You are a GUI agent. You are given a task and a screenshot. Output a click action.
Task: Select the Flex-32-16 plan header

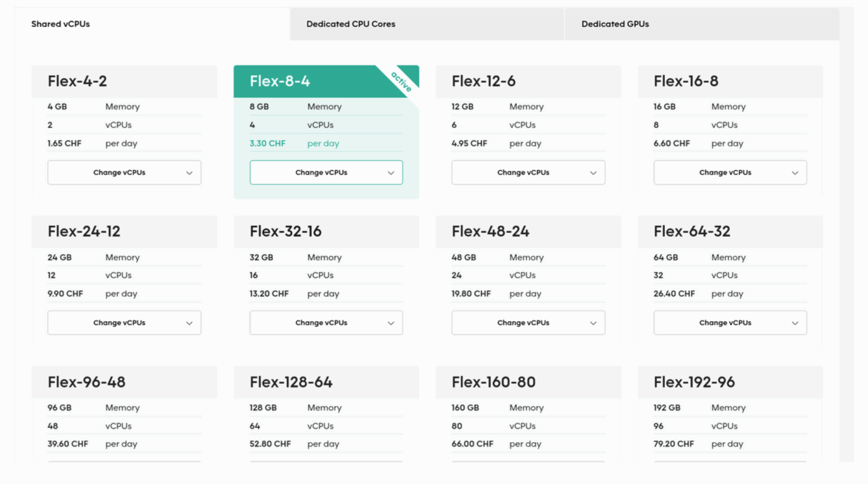[326, 232]
